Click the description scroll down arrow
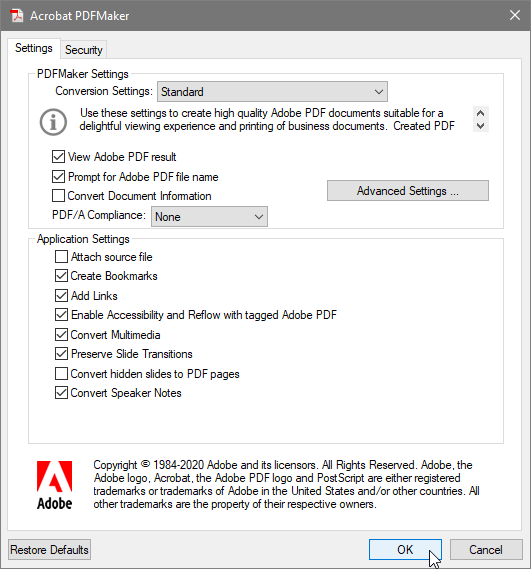This screenshot has height=569, width=531. (x=481, y=126)
